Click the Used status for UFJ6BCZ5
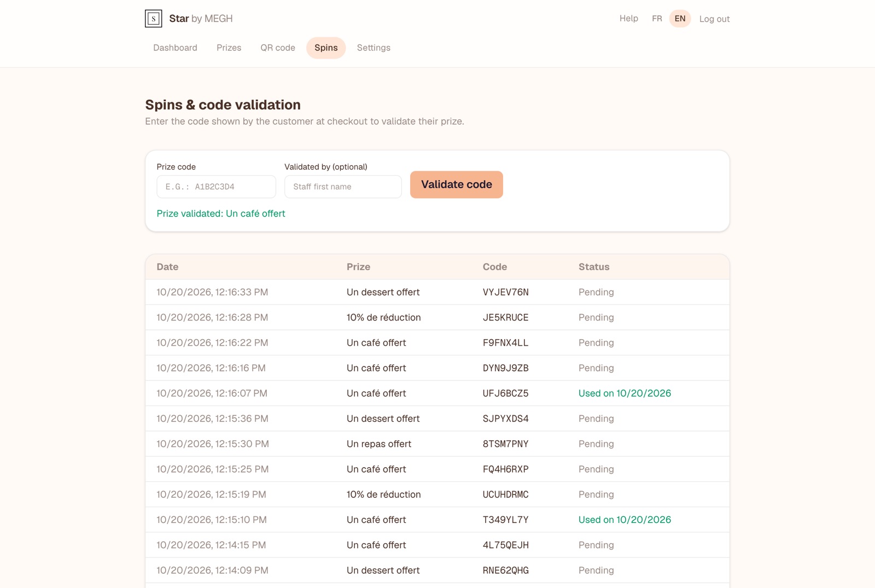Viewport: 875px width, 588px height. click(625, 393)
